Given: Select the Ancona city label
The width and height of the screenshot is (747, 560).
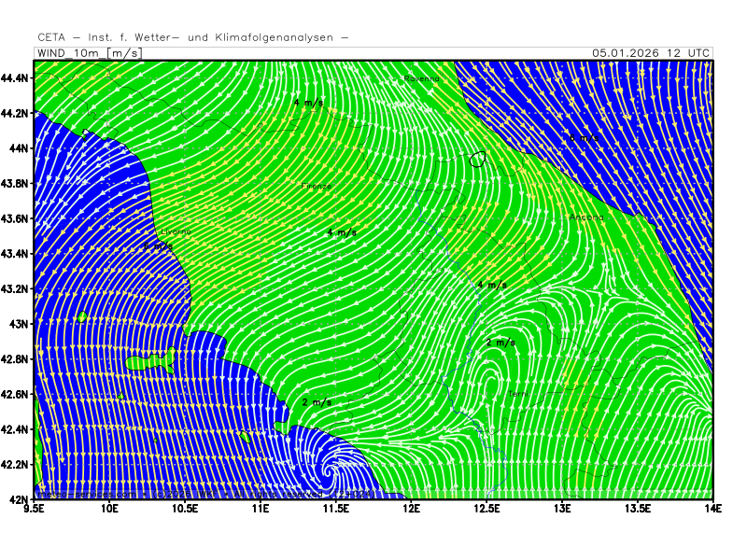Looking at the screenshot, I should coord(586,217).
